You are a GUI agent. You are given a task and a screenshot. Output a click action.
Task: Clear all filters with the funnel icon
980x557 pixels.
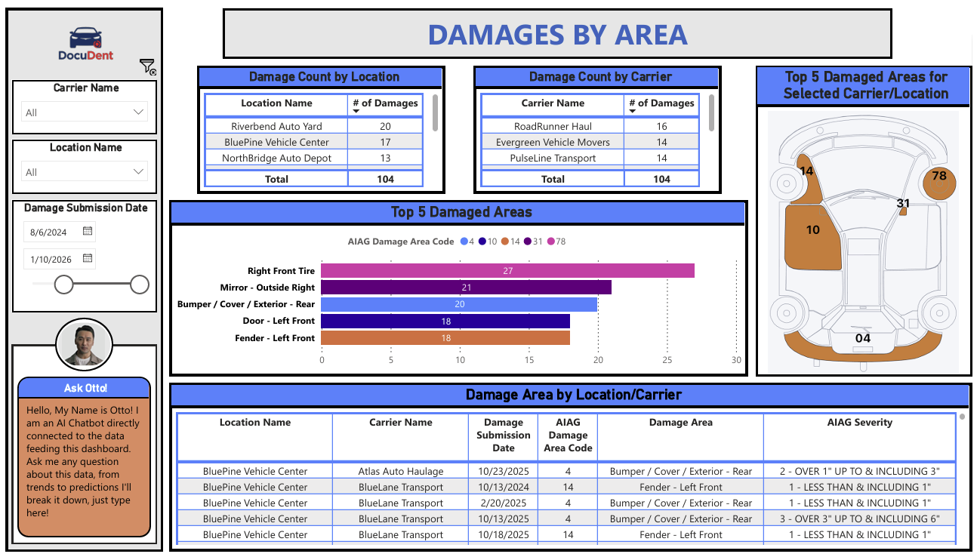click(148, 65)
